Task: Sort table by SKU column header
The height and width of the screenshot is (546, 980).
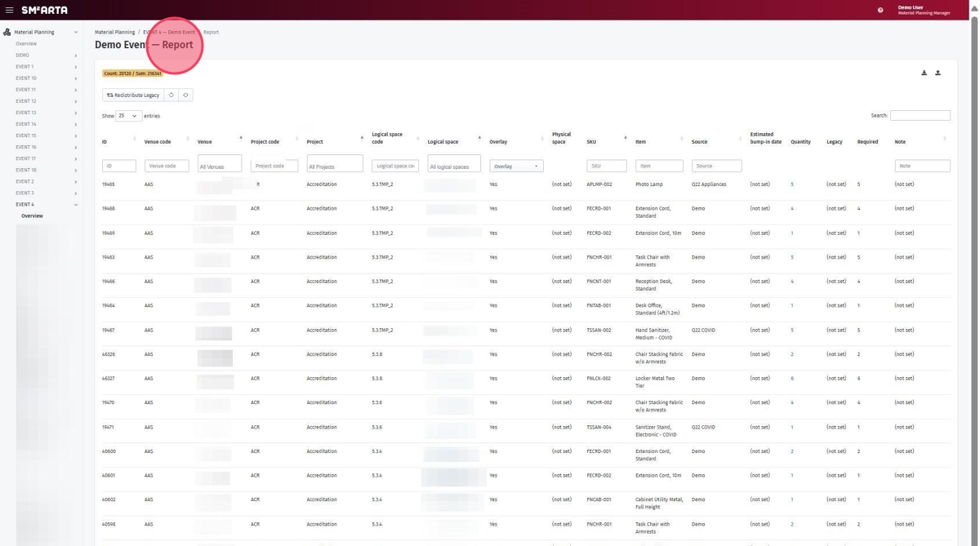Action: 592,142
